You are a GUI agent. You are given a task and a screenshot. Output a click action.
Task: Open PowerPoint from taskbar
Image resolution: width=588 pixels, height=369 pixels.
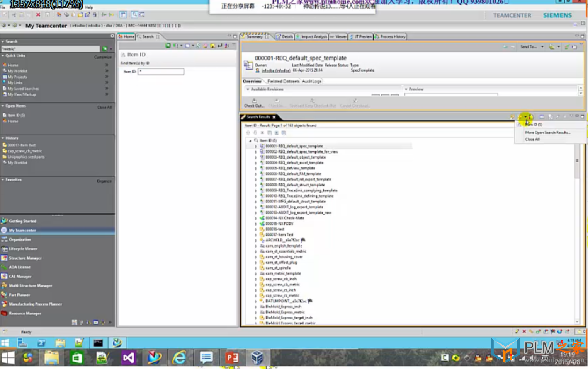[232, 358]
